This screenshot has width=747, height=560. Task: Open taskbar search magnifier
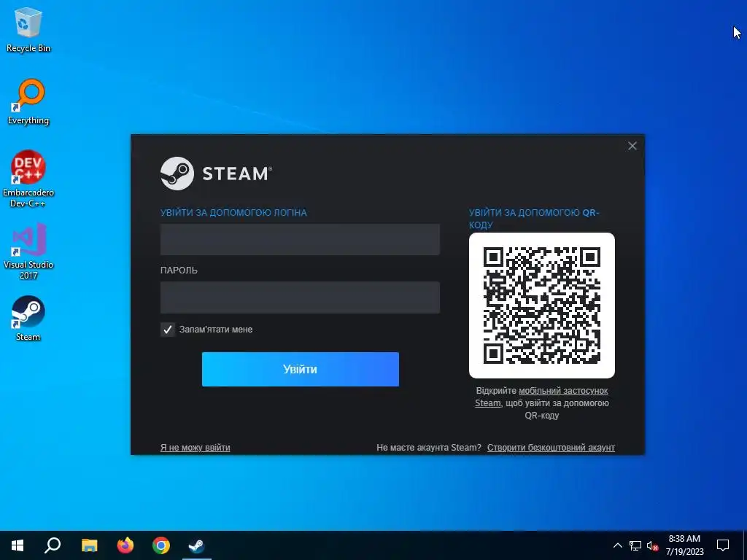[53, 545]
